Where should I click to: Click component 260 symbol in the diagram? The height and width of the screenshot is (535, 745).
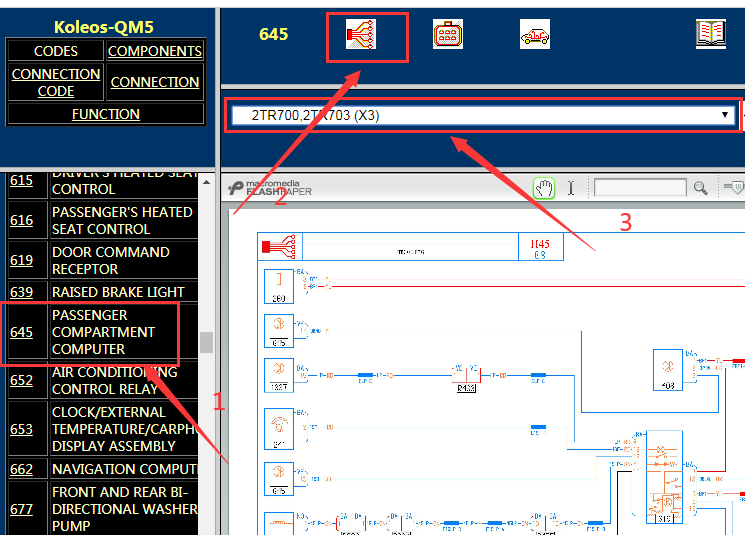coord(279,286)
